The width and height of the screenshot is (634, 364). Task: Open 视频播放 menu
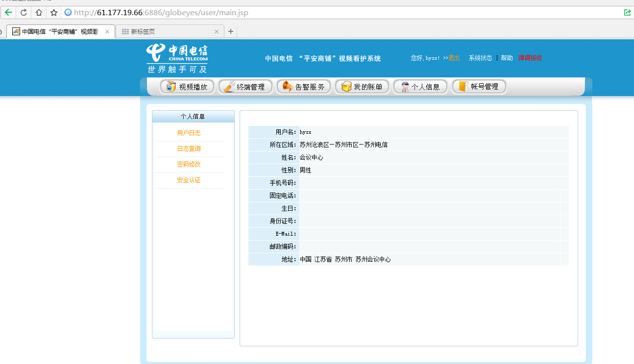pyautogui.click(x=187, y=87)
